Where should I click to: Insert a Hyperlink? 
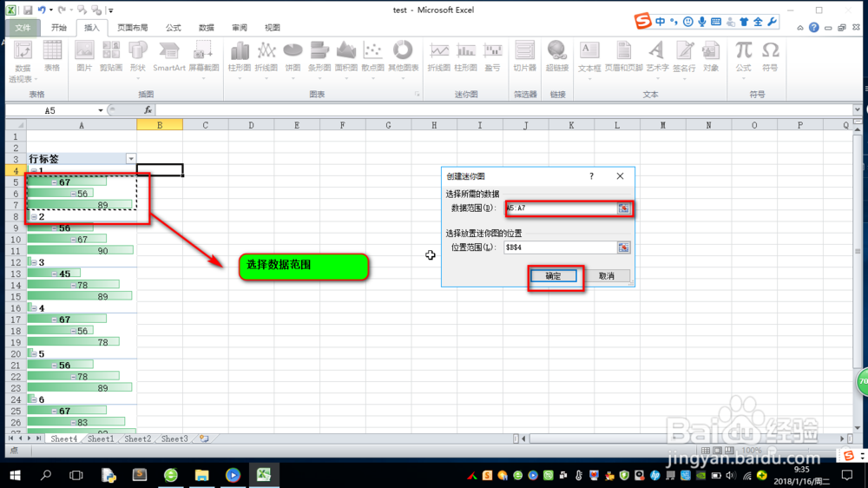point(557,56)
